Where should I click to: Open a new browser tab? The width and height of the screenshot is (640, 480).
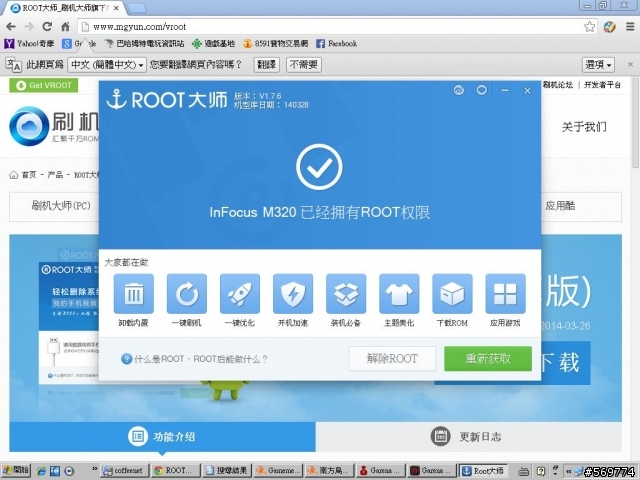click(x=136, y=8)
